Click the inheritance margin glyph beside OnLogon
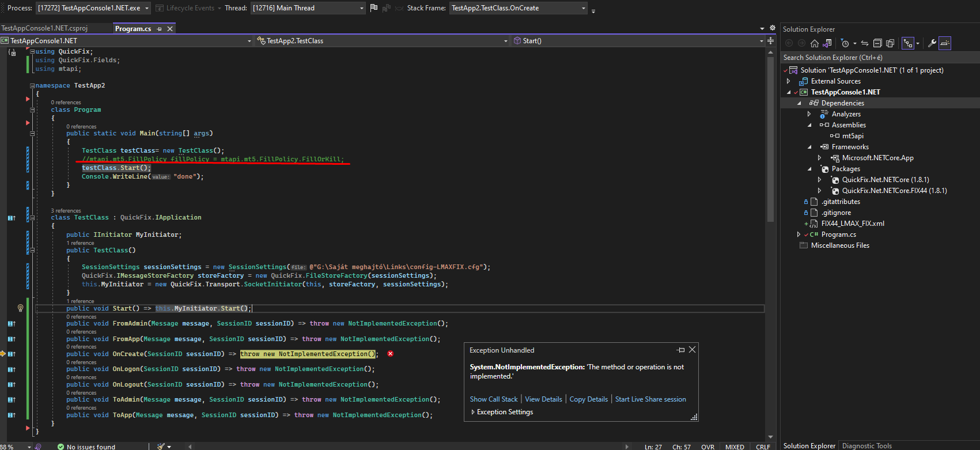The height and width of the screenshot is (450, 980). coord(12,369)
